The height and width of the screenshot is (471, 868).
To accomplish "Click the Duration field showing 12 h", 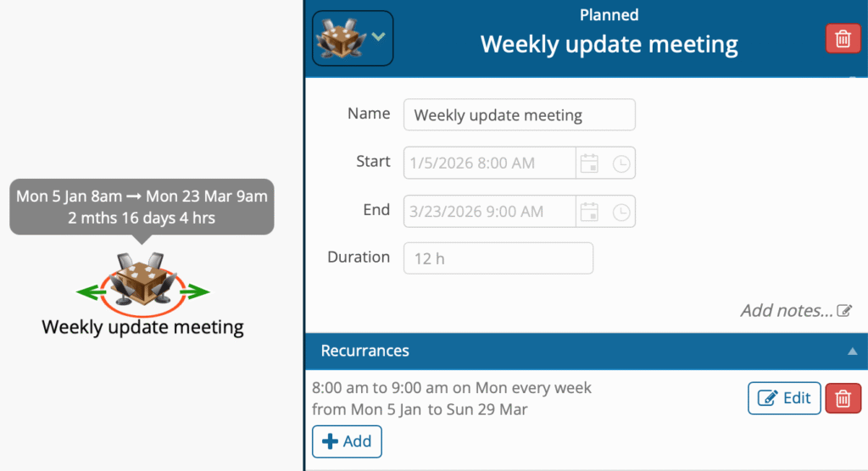I will (498, 259).
